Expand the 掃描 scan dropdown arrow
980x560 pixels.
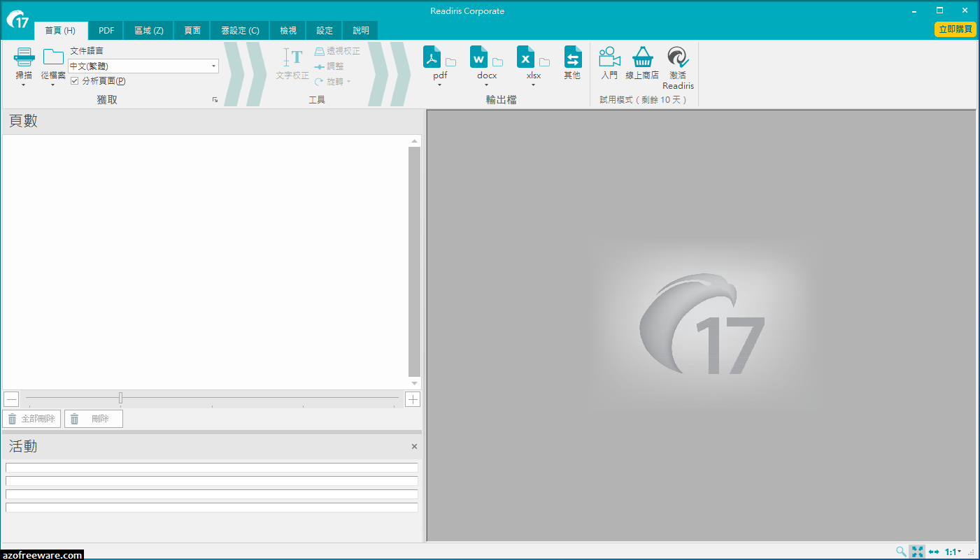point(24,85)
